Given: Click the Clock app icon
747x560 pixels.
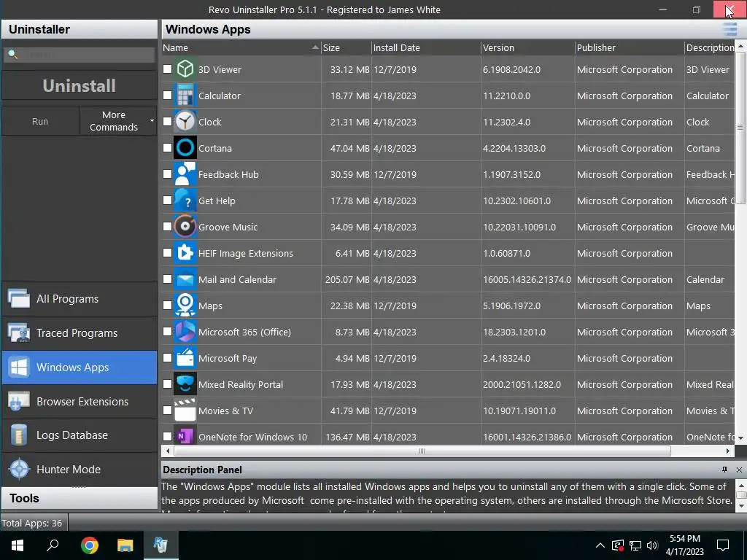Looking at the screenshot, I should [x=185, y=122].
